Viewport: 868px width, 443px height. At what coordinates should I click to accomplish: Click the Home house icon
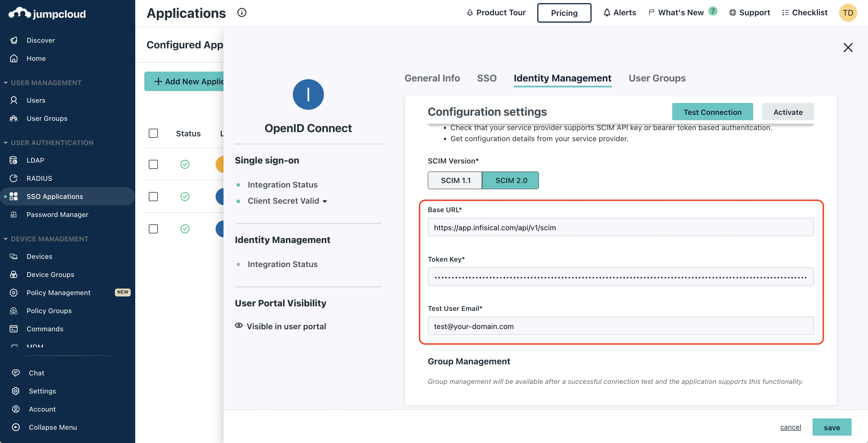click(14, 58)
